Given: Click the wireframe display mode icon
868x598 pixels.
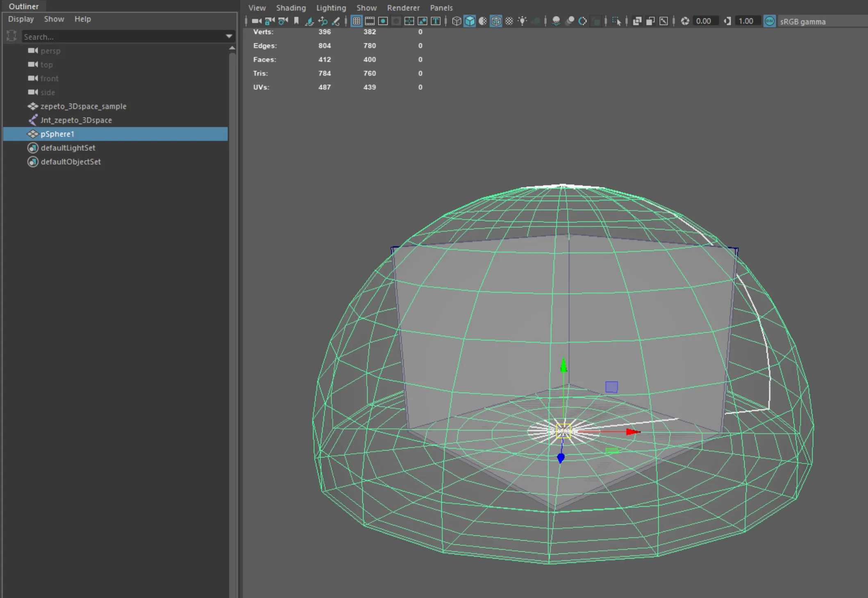Looking at the screenshot, I should [x=457, y=21].
